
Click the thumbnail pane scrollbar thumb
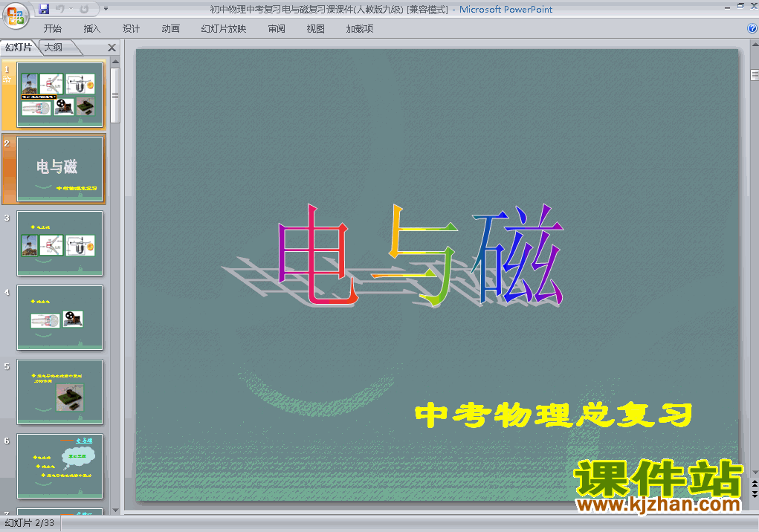tap(115, 95)
